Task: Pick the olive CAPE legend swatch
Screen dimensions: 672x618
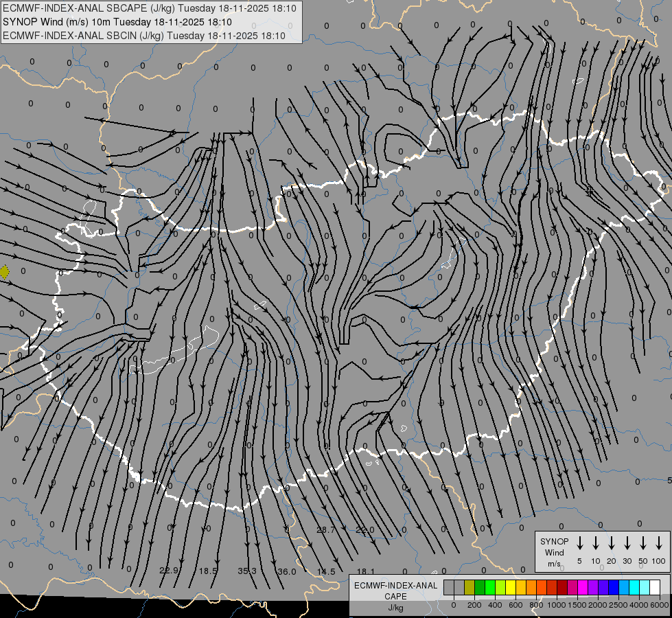Action: [x=470, y=588]
